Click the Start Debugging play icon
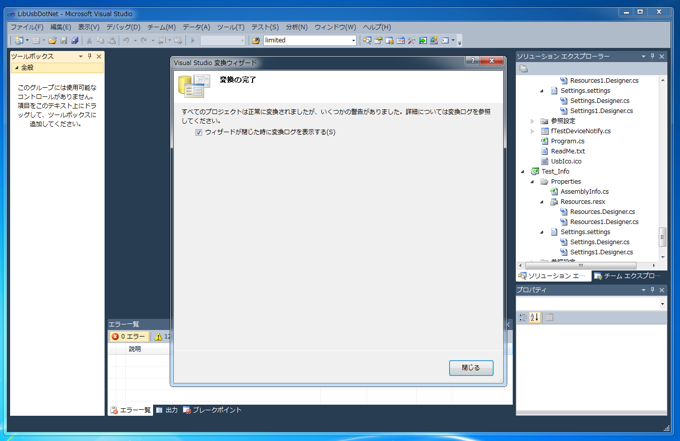Screen dimensions: 680x441 point(193,40)
